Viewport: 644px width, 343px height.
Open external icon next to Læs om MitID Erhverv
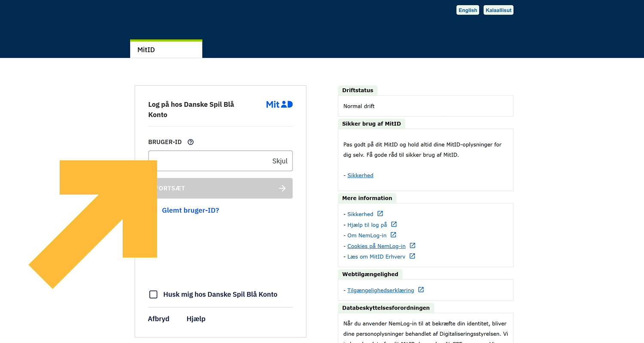pos(412,256)
